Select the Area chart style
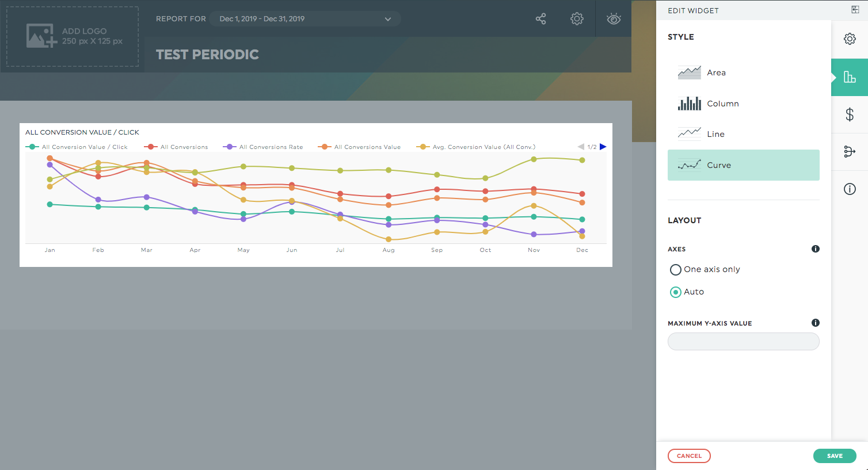 [716, 72]
